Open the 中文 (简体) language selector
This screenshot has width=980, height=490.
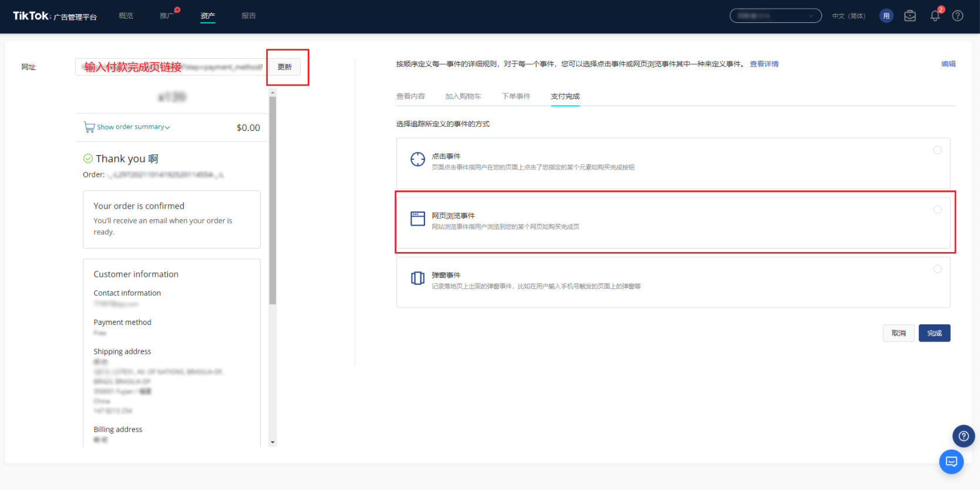[848, 16]
